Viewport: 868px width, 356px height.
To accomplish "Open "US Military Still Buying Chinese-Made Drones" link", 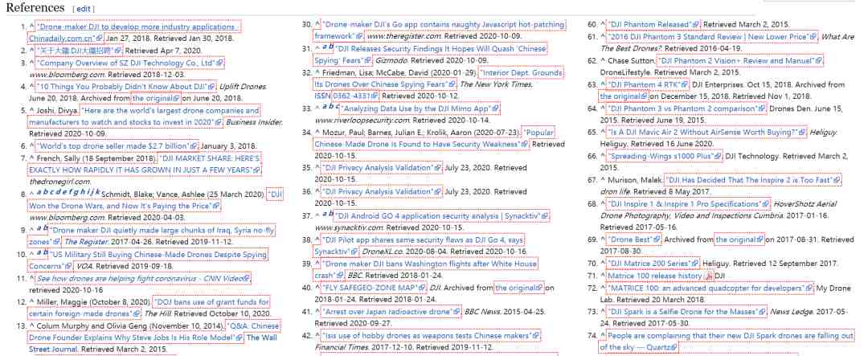I will (x=147, y=260).
